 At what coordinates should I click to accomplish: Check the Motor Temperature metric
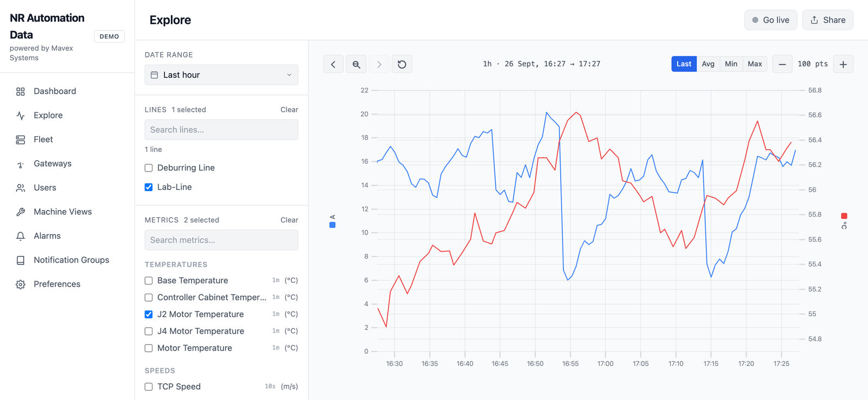[x=149, y=348]
